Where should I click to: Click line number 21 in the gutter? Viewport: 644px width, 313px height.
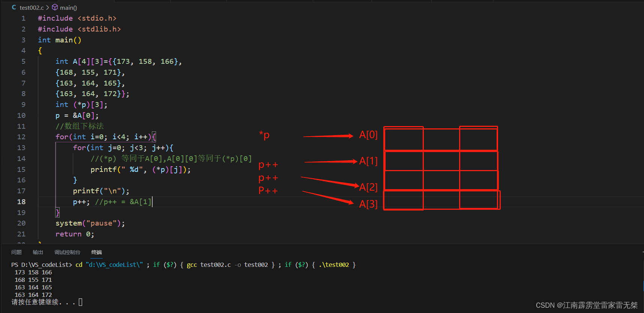pos(21,234)
